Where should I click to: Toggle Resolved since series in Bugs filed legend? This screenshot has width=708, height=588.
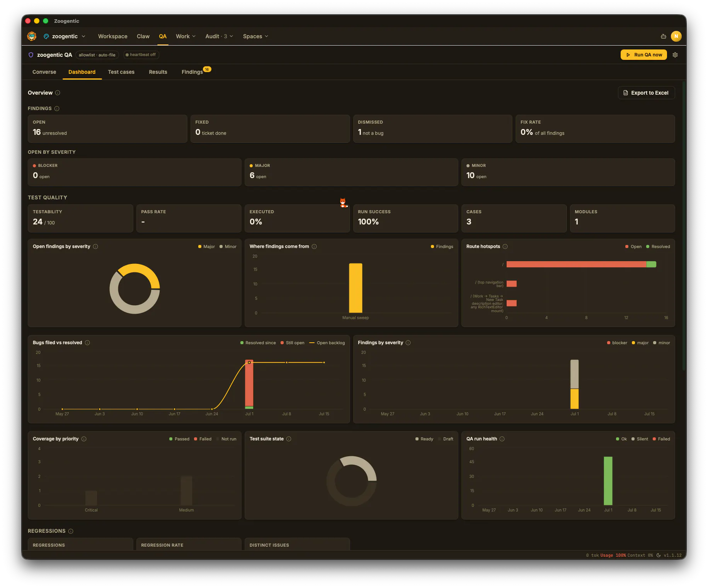coord(258,343)
